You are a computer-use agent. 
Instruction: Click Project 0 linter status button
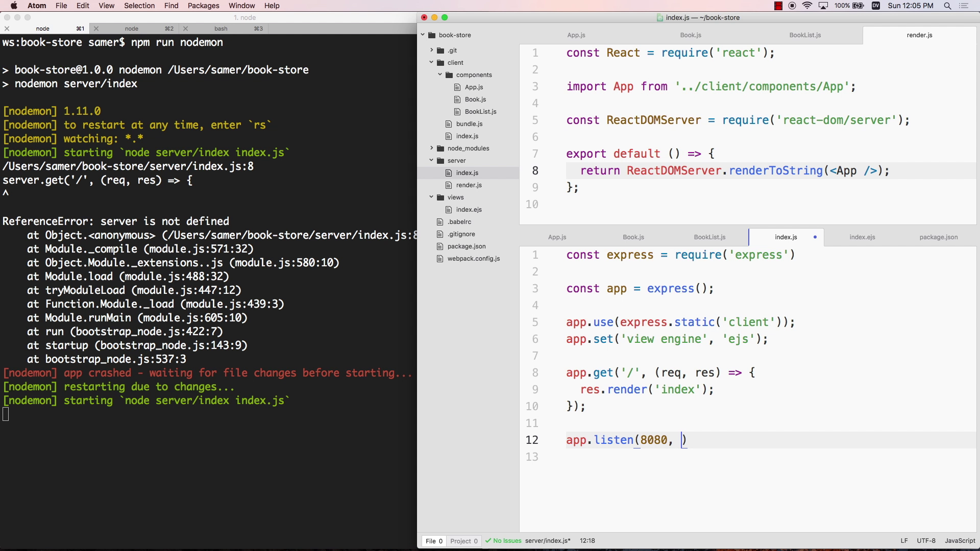click(464, 541)
